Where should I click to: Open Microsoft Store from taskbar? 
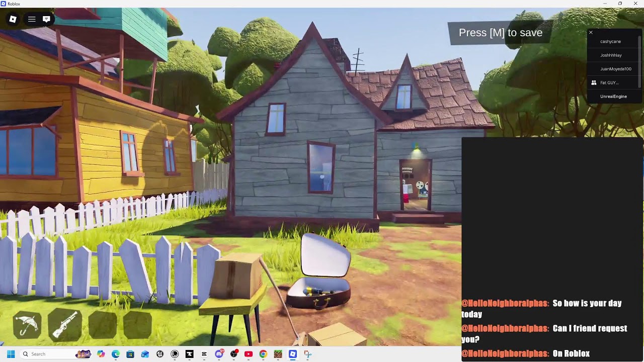click(130, 354)
